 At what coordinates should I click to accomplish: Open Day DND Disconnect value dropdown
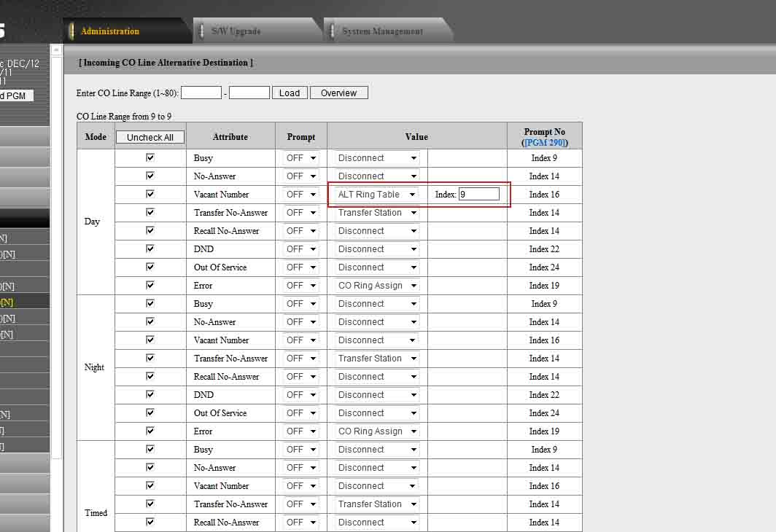click(376, 249)
